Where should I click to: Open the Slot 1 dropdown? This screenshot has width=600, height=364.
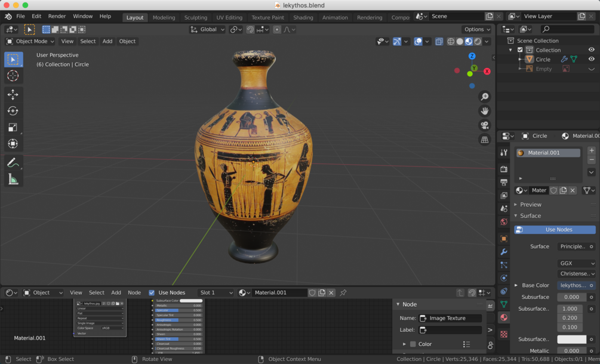pyautogui.click(x=216, y=293)
